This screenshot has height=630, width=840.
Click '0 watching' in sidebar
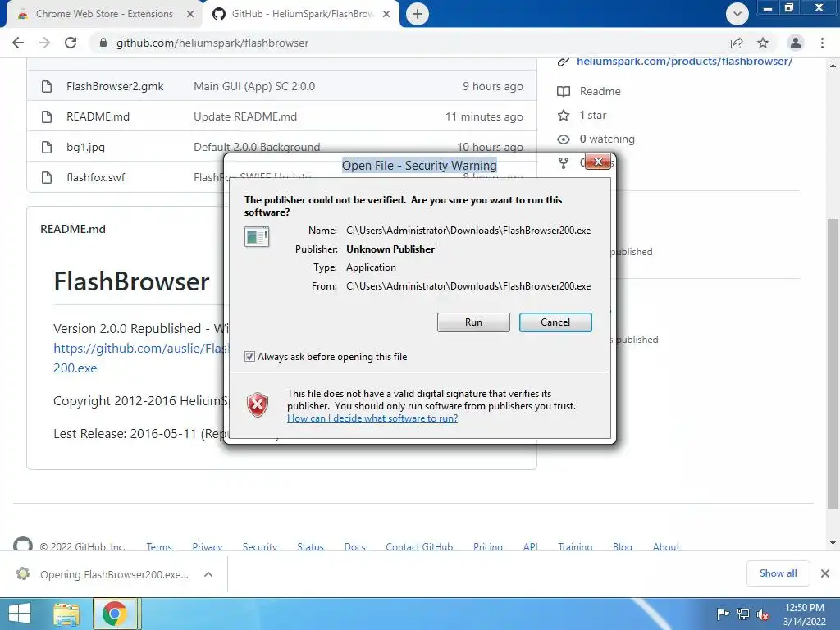(607, 139)
